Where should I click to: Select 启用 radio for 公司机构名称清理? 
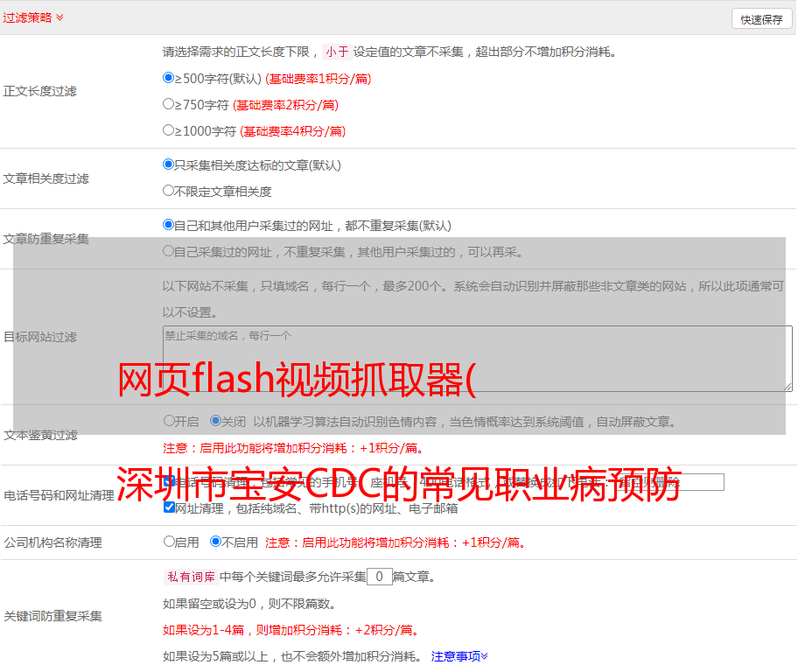[169, 542]
